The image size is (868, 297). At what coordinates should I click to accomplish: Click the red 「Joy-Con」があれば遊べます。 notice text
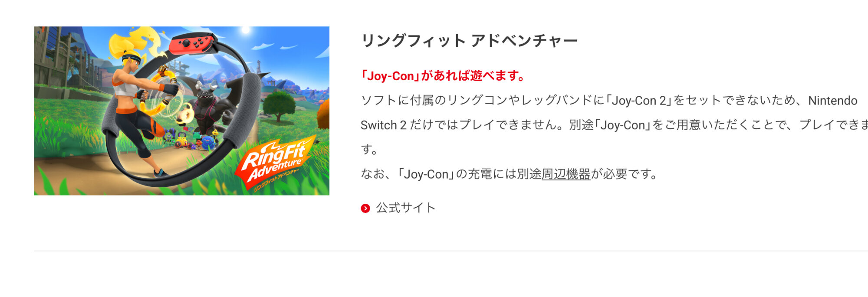tap(444, 76)
